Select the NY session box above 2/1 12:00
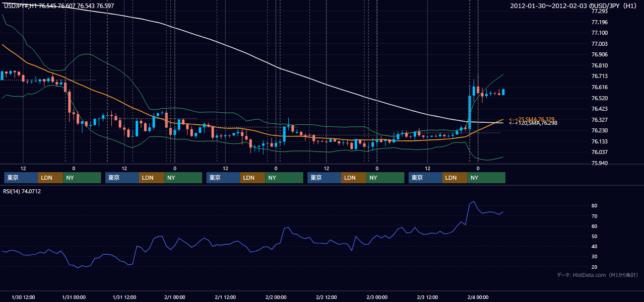 284,178
